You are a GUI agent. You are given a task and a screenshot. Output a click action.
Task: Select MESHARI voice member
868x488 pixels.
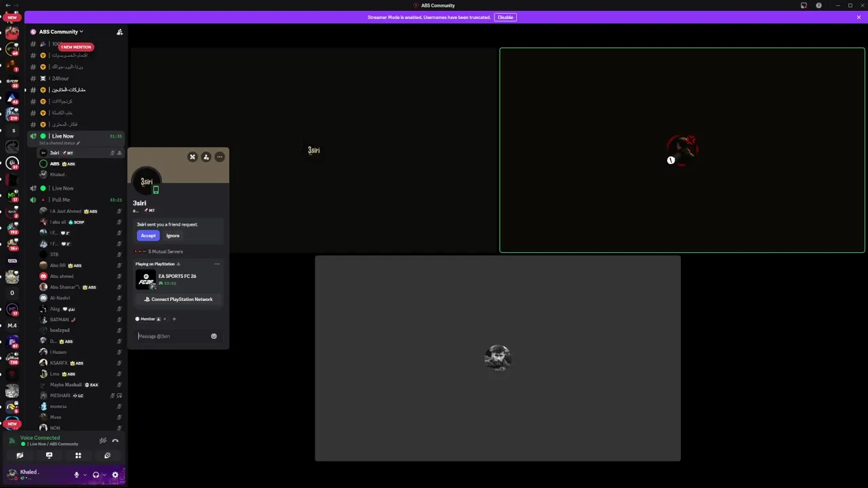pyautogui.click(x=80, y=396)
